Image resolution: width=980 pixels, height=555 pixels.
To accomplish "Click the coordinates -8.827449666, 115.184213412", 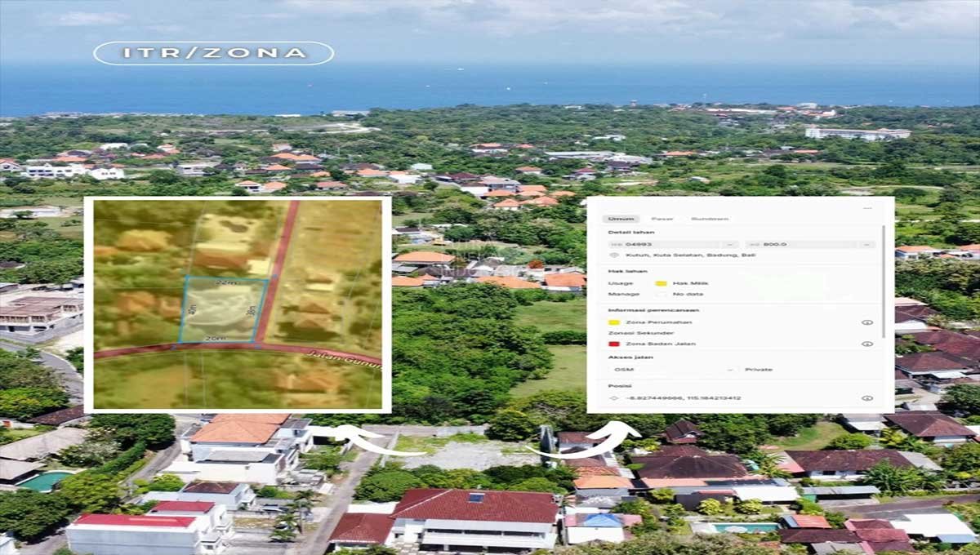I will tap(683, 398).
